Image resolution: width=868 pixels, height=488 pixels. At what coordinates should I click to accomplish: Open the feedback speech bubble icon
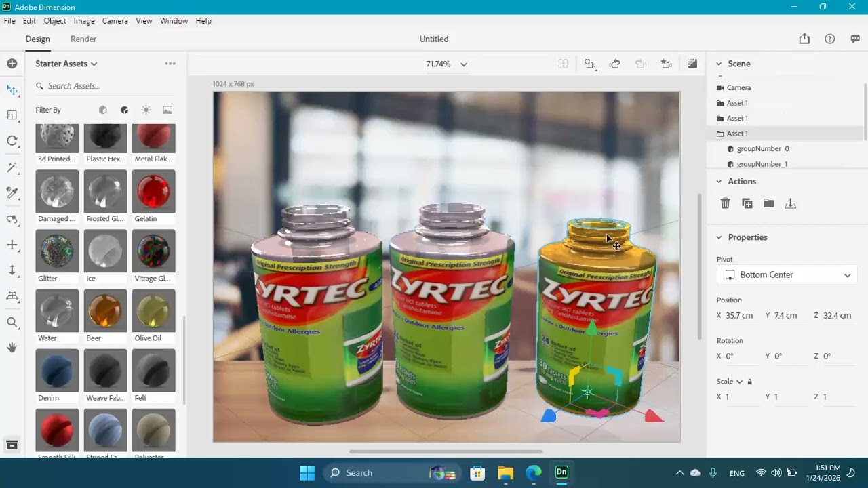point(855,39)
